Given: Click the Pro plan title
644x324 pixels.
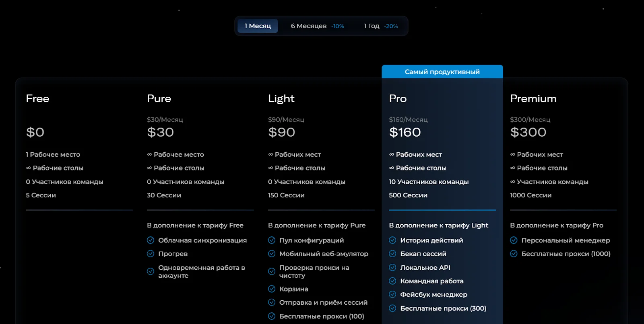Looking at the screenshot, I should pyautogui.click(x=398, y=98).
